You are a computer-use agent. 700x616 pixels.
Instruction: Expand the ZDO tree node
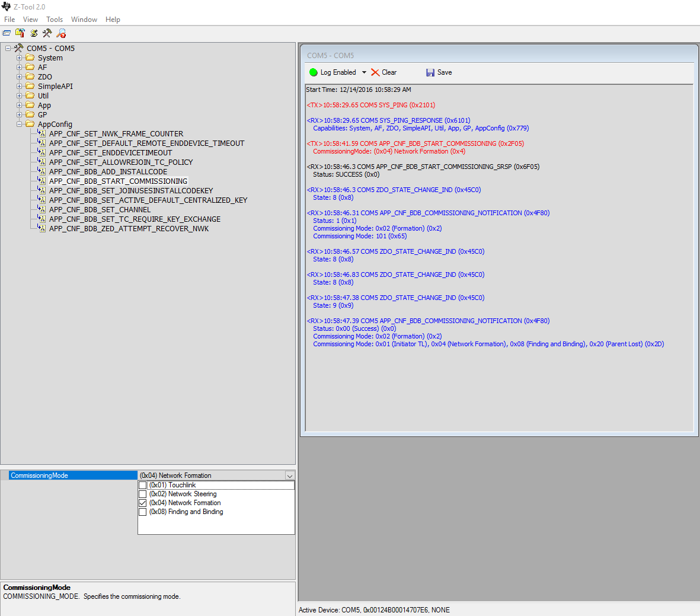coord(19,76)
